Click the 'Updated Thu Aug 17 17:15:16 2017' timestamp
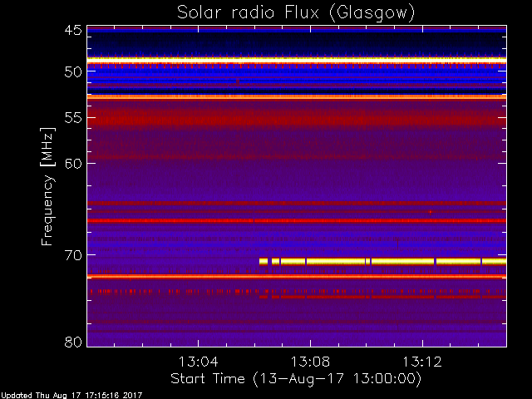Image resolution: width=532 pixels, height=399 pixels. [x=71, y=396]
